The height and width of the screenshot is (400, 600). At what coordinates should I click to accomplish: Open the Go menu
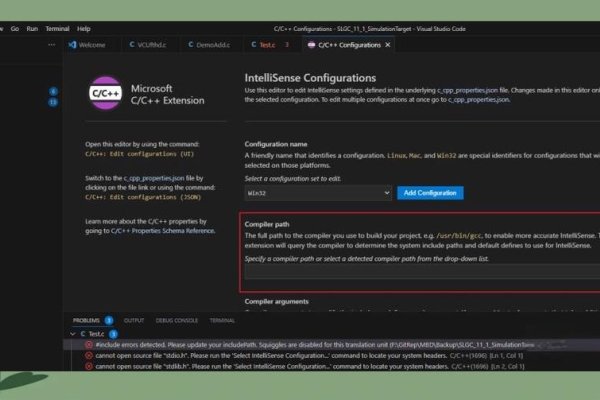(x=15, y=29)
